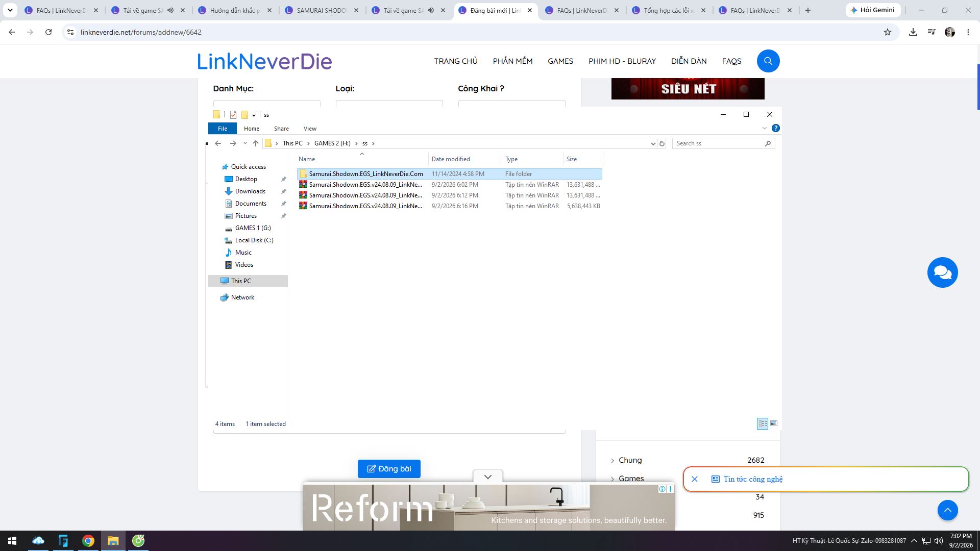Refresh the Explorer folder view
This screenshot has width=980, height=551.
click(662, 143)
